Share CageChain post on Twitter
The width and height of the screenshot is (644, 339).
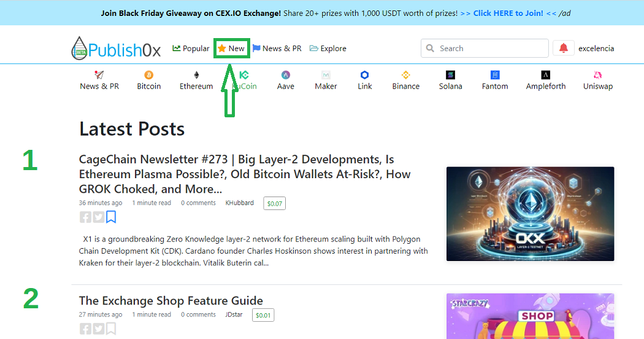99,217
